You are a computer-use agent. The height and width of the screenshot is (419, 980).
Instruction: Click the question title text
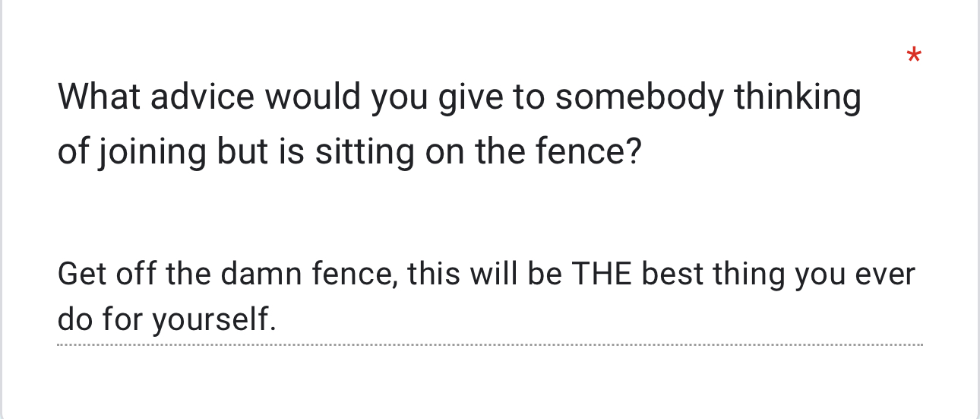click(x=459, y=125)
